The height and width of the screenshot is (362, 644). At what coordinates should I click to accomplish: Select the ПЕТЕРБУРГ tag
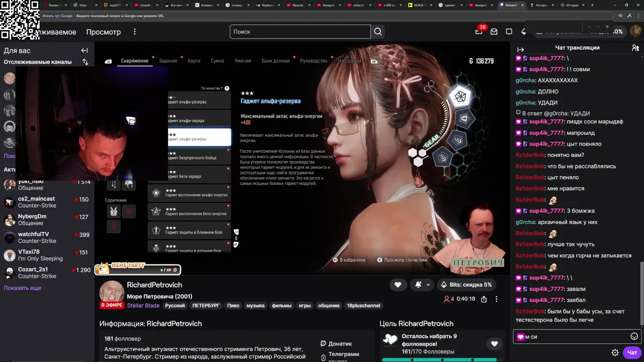[x=206, y=305]
